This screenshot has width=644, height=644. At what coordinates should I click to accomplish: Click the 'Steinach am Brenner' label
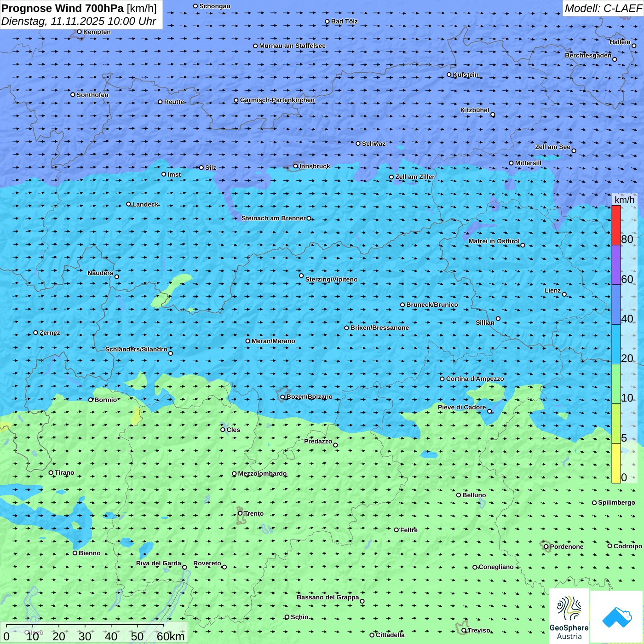coord(274,218)
